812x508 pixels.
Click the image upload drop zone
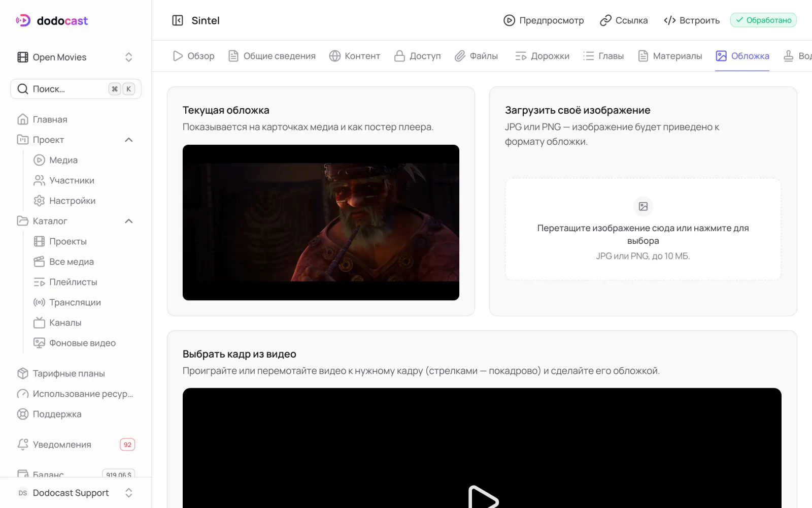(x=643, y=229)
